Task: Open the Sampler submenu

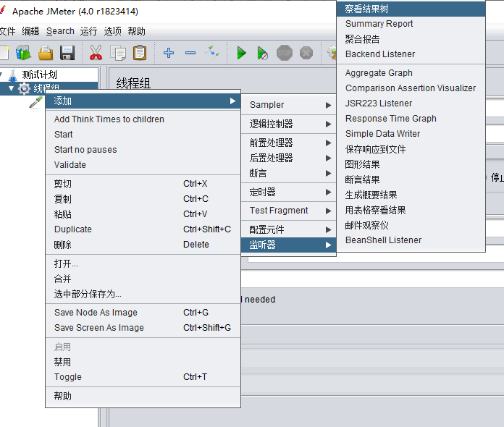Action: click(x=289, y=105)
